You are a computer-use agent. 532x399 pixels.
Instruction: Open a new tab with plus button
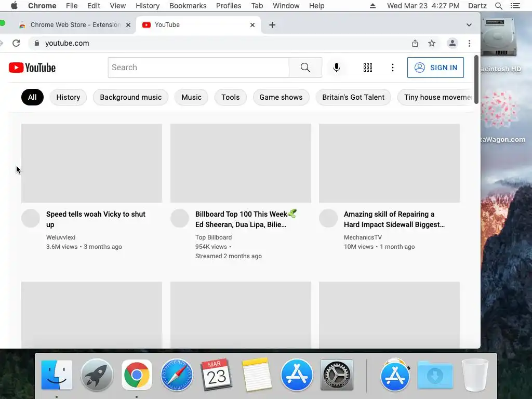tap(272, 25)
